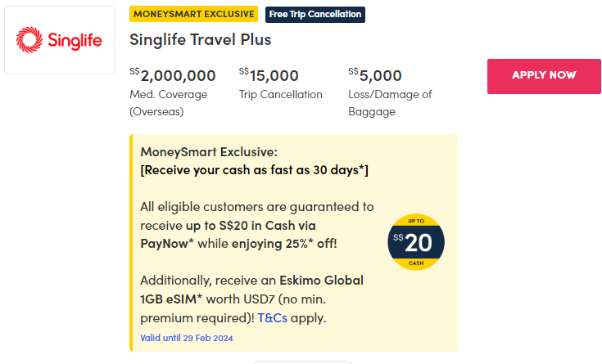The image size is (602, 364).
Task: Click the S$20 cash reward badge icon
Action: pyautogui.click(x=416, y=242)
